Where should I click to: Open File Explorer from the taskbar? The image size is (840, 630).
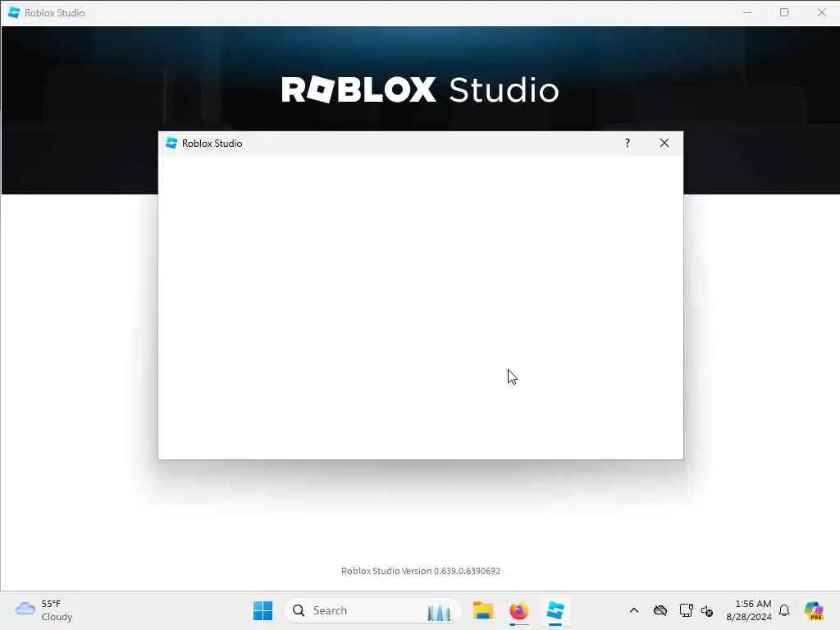[483, 610]
